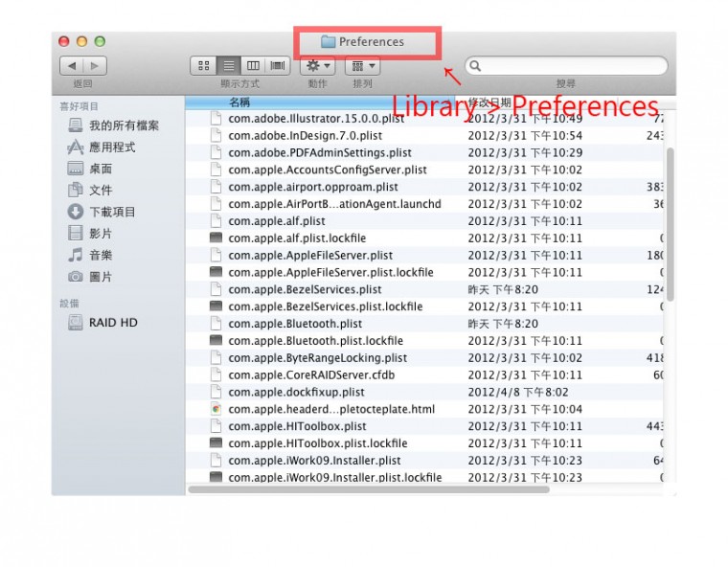Click the magnifier icon in search box
The image size is (728, 567).
(x=475, y=66)
